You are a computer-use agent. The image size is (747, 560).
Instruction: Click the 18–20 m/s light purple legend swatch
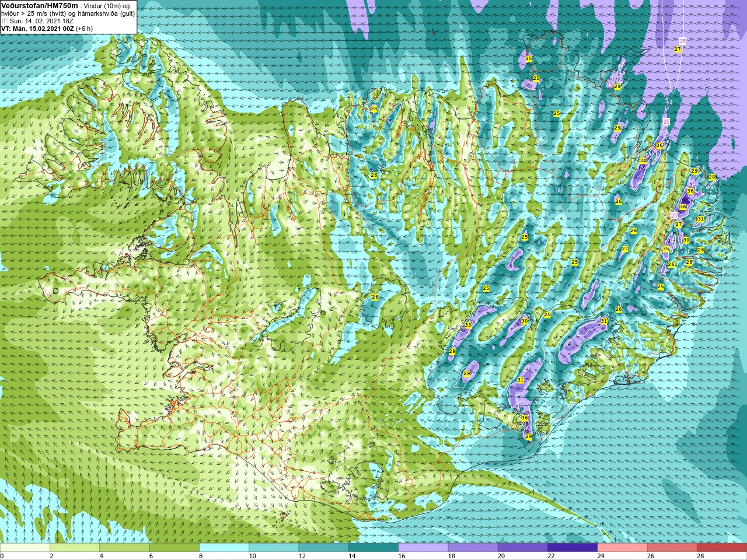point(473,548)
